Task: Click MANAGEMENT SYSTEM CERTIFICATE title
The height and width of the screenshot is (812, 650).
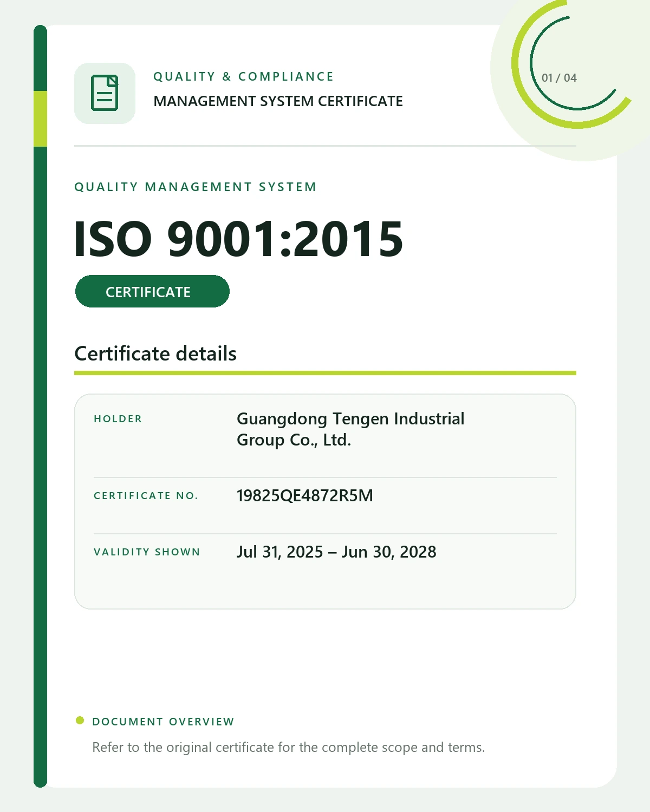Action: click(x=278, y=101)
